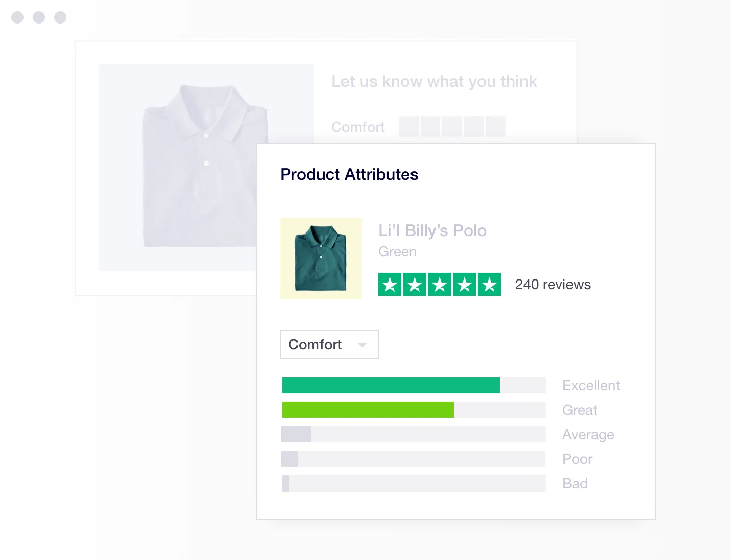Click the Product Attributes heading
This screenshot has width=731, height=560.
[349, 174]
